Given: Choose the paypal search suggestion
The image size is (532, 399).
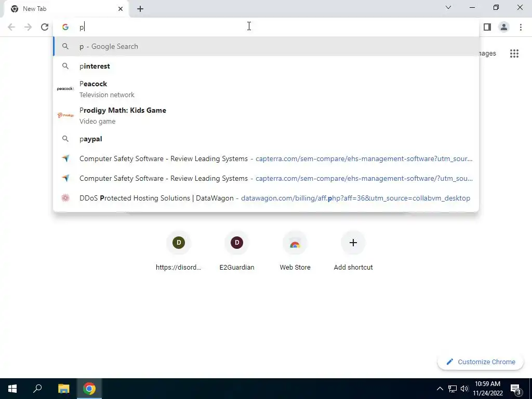Looking at the screenshot, I should pyautogui.click(x=266, y=139).
